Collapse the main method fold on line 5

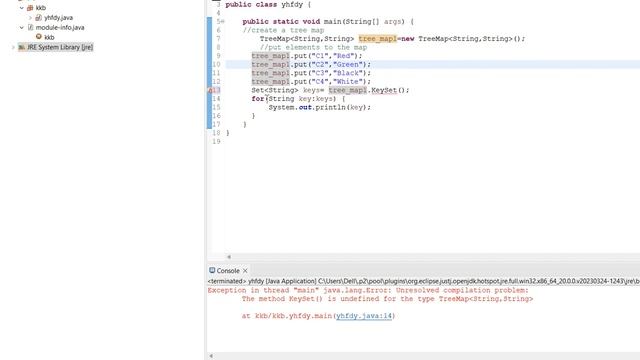(x=222, y=22)
